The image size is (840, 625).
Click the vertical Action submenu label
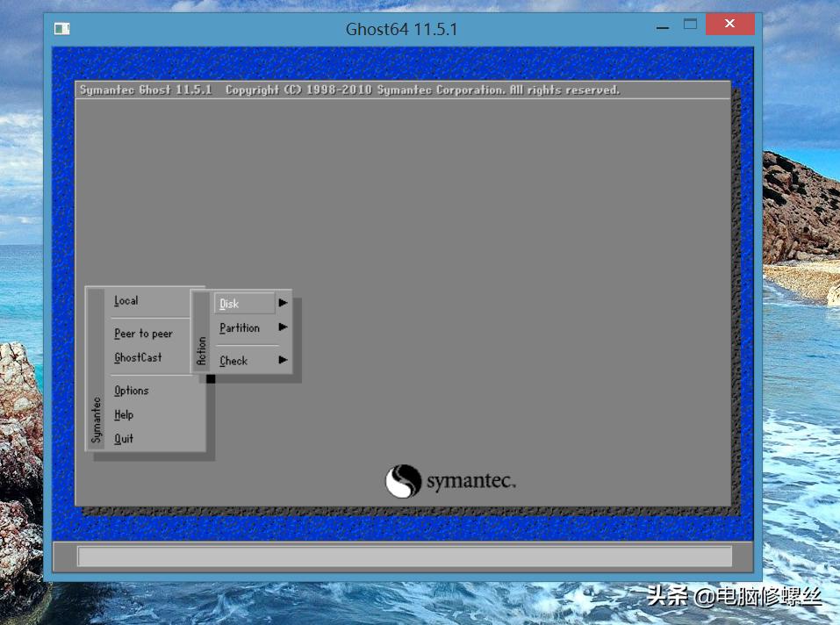202,350
